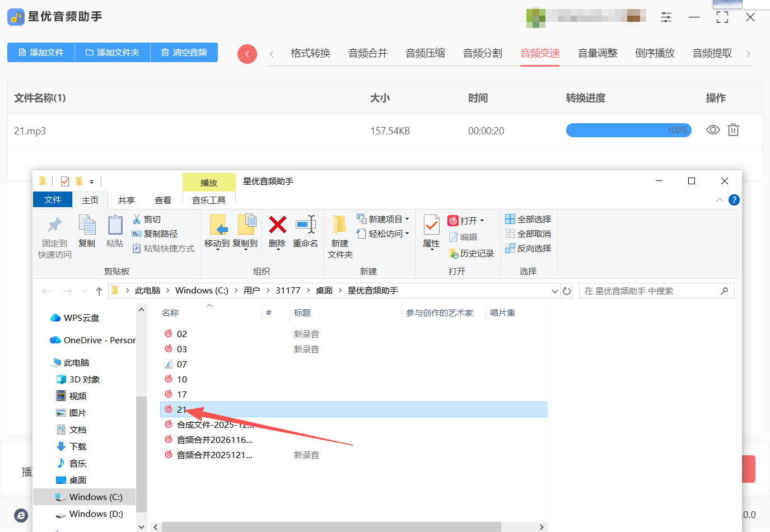This screenshot has width=770, height=532.
Task: Sort files by the 名称 column header
Action: (170, 312)
